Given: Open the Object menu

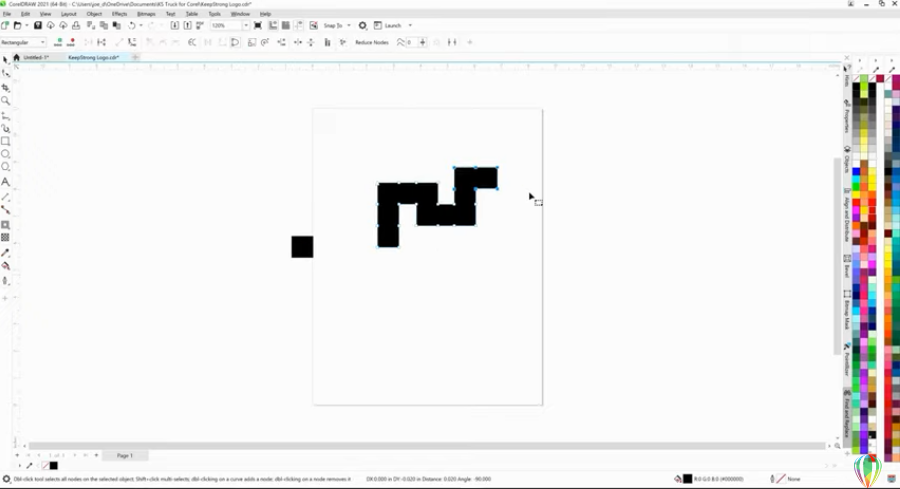Looking at the screenshot, I should pyautogui.click(x=94, y=14).
